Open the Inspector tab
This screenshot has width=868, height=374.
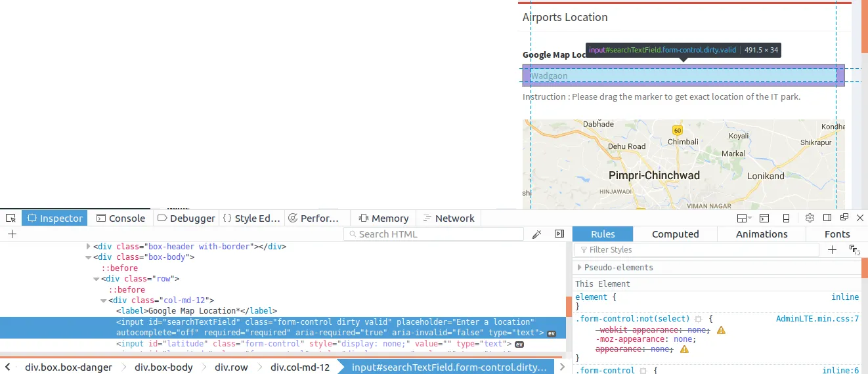54,218
